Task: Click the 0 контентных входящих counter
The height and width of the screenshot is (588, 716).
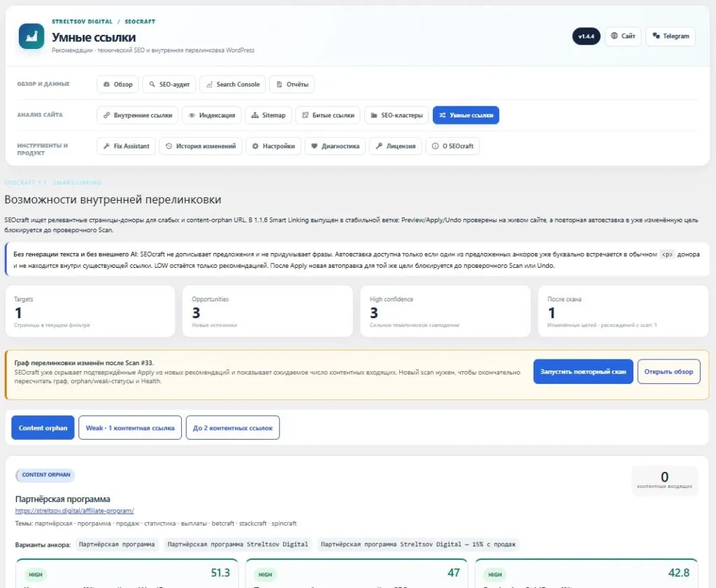Action: click(x=664, y=480)
